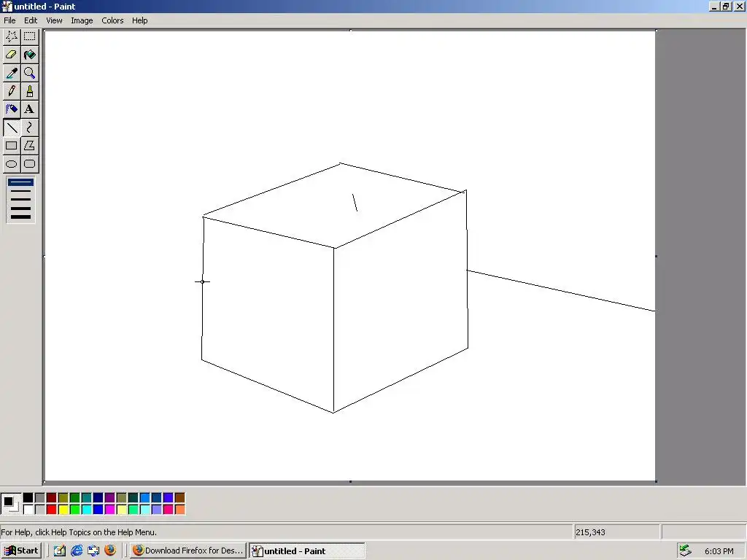This screenshot has width=747, height=560.
Task: Choose the bright yellow palette color
Action: pyautogui.click(x=63, y=510)
